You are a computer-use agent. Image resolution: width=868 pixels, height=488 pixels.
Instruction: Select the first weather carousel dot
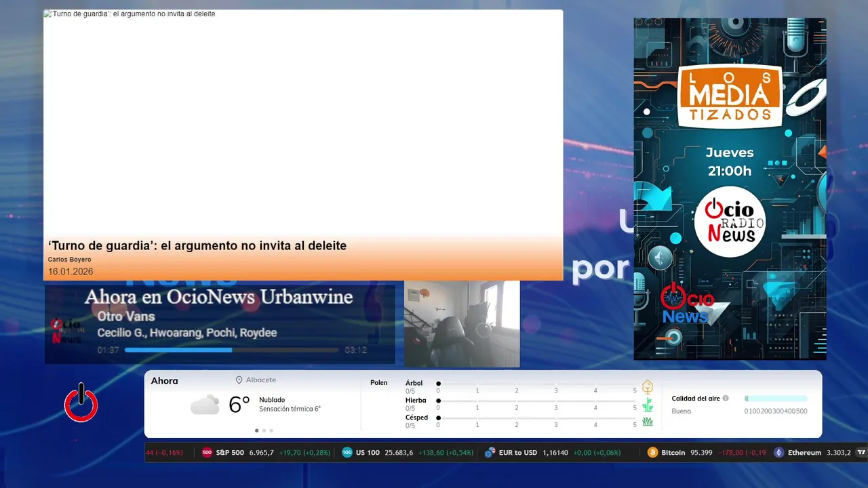256,430
